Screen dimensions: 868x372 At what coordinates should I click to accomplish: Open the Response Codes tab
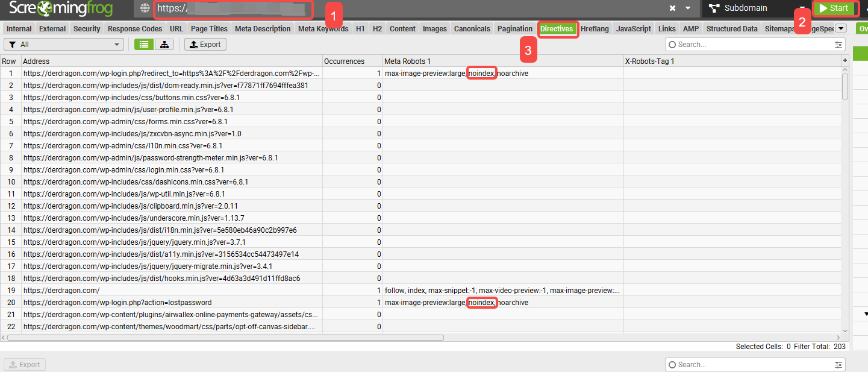[x=135, y=28]
